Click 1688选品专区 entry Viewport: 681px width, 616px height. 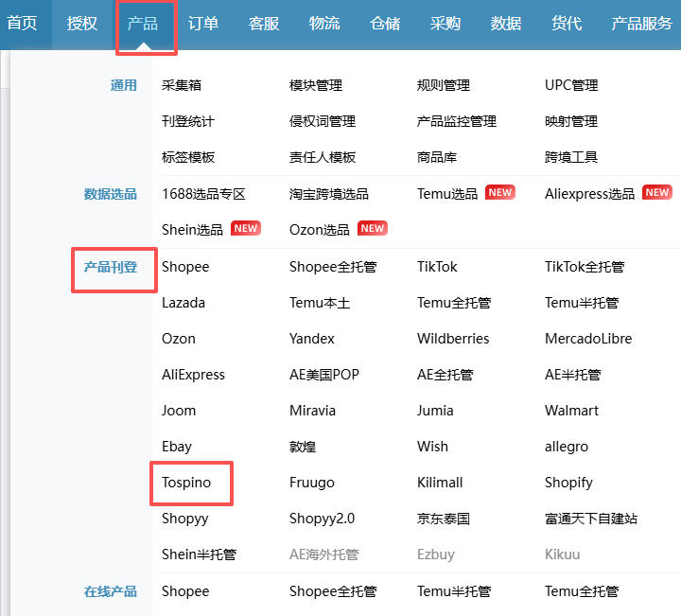[203, 193]
